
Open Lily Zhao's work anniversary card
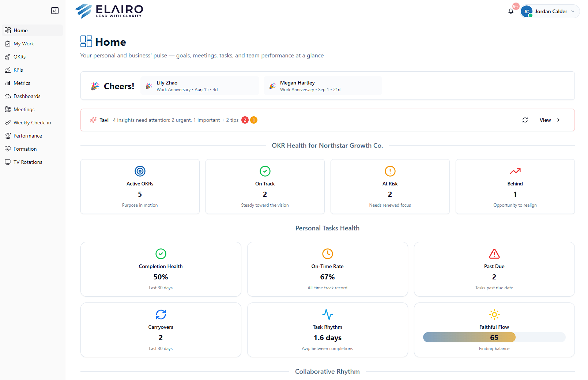pos(200,86)
